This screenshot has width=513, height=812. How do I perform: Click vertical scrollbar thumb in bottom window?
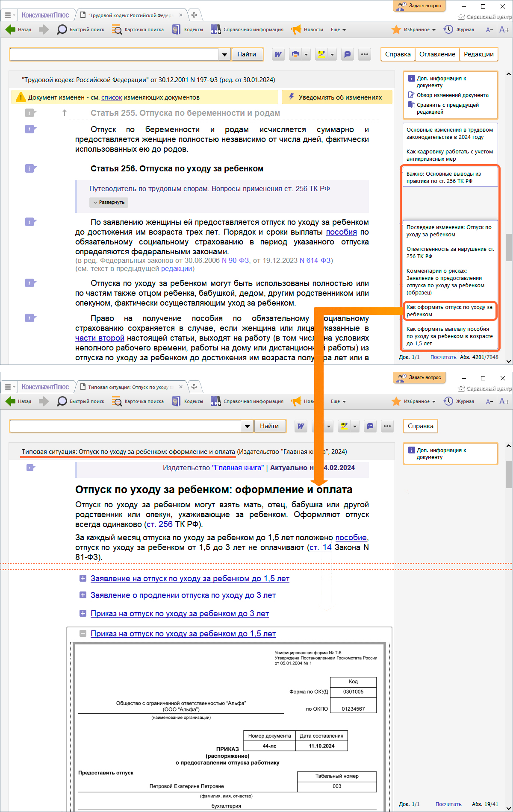coord(509,474)
